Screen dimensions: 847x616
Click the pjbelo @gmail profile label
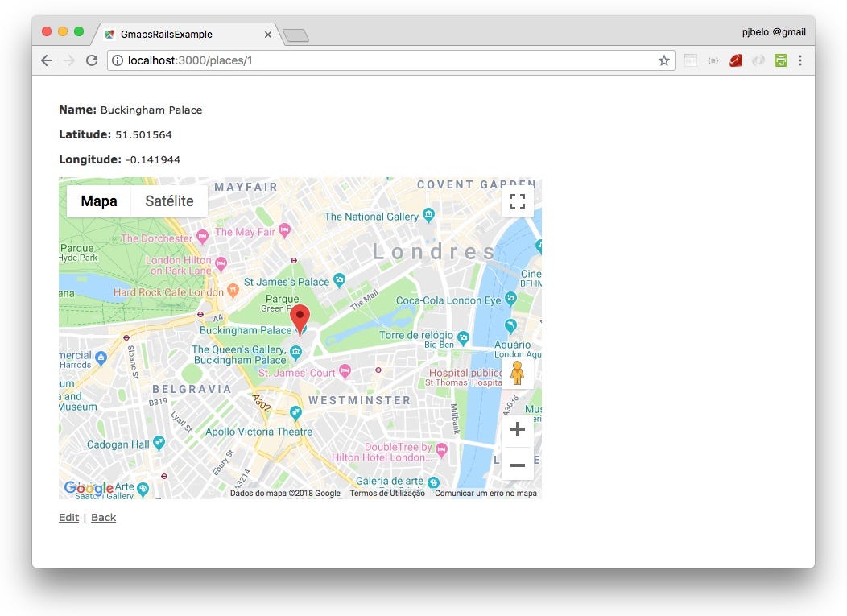[x=774, y=32]
